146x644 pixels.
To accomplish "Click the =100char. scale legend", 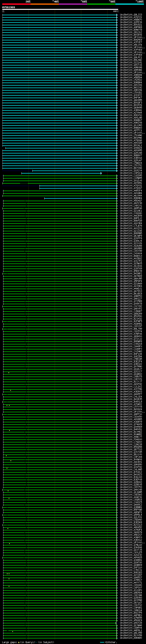I will tap(109, 642).
